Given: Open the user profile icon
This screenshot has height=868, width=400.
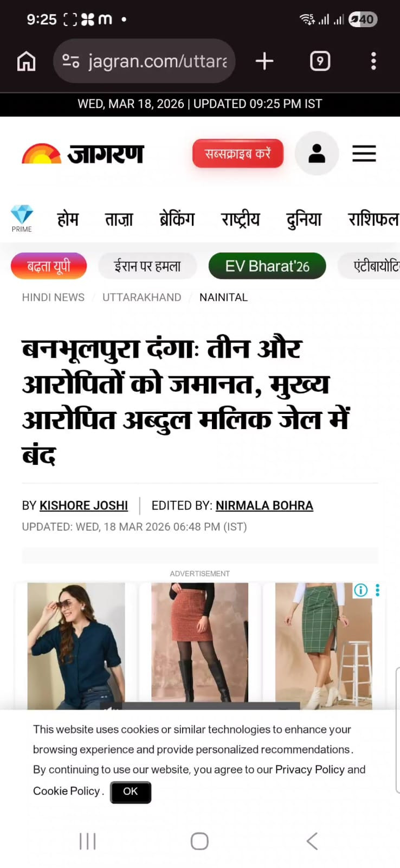Looking at the screenshot, I should click(x=317, y=154).
